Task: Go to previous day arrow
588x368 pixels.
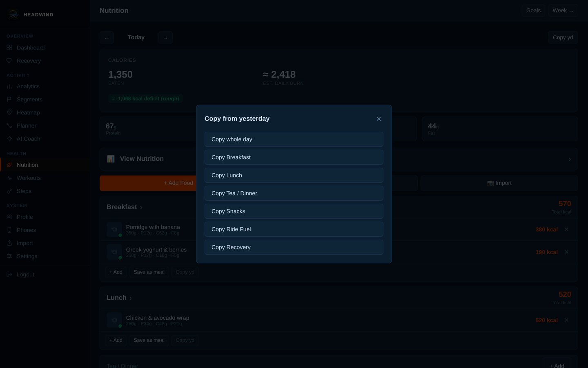Action: click(x=107, y=38)
